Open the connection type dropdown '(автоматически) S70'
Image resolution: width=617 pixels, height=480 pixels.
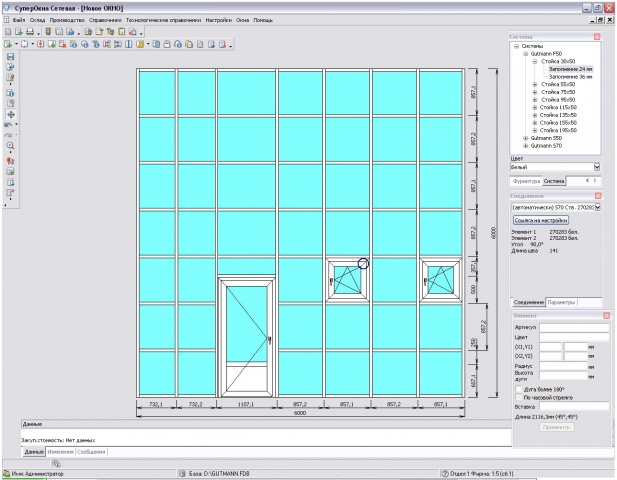pyautogui.click(x=555, y=207)
